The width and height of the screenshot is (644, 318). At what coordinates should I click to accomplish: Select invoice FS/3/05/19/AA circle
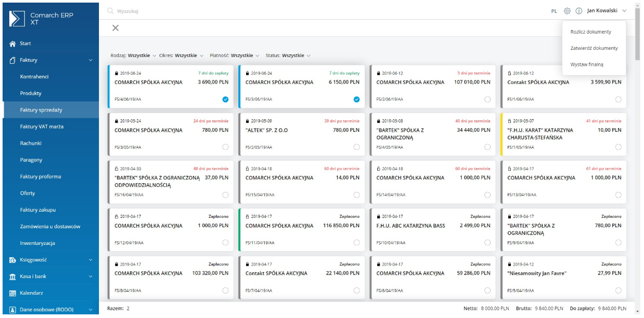(x=225, y=147)
